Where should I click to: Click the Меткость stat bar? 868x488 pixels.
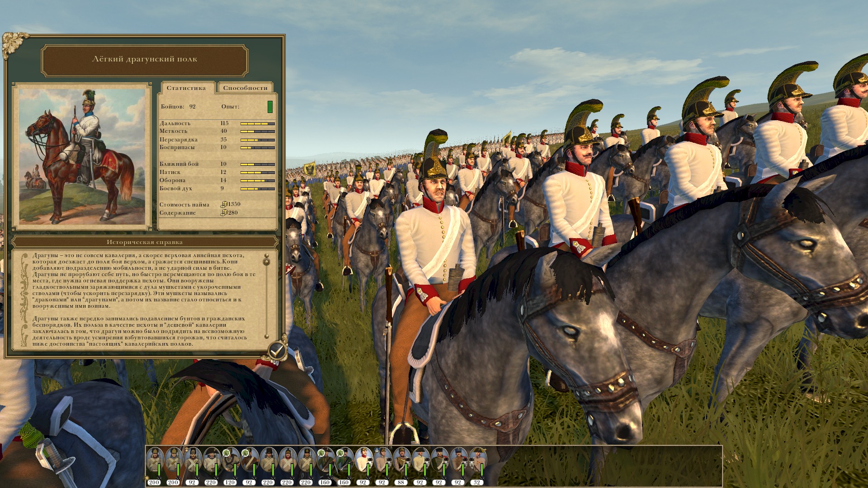click(x=258, y=131)
